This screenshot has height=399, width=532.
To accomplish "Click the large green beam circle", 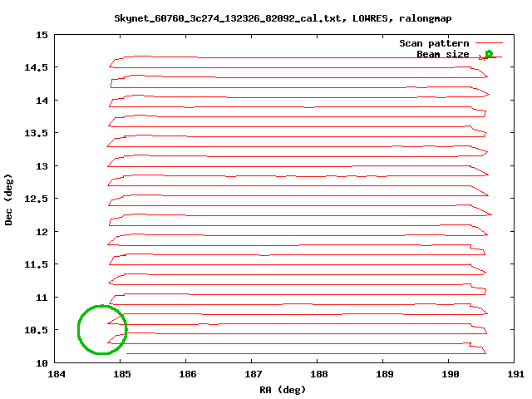I will (102, 330).
